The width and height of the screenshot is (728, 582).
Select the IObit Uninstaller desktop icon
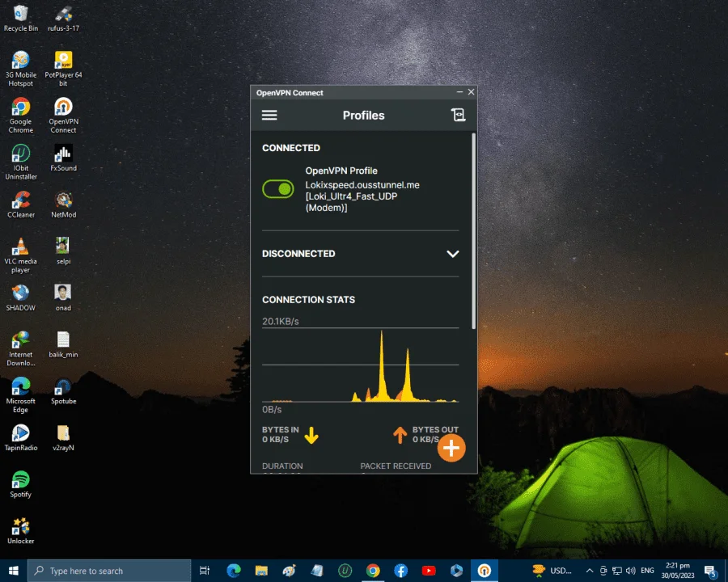tap(20, 162)
